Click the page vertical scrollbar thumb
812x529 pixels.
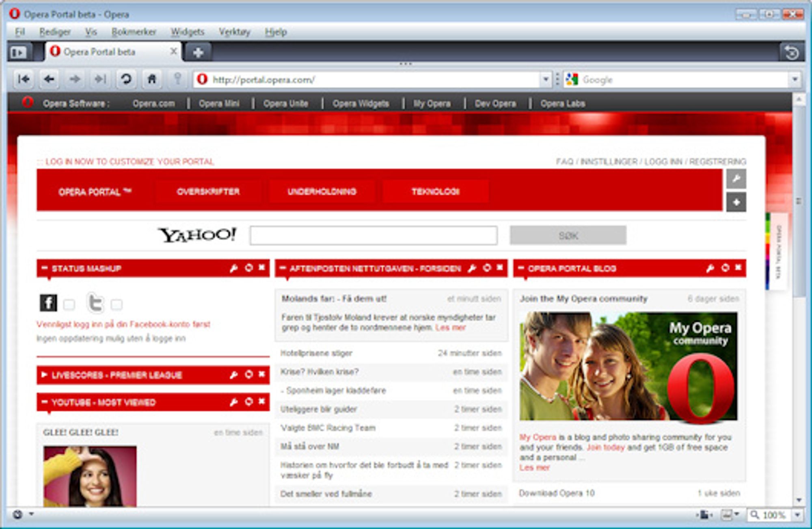tap(798, 201)
